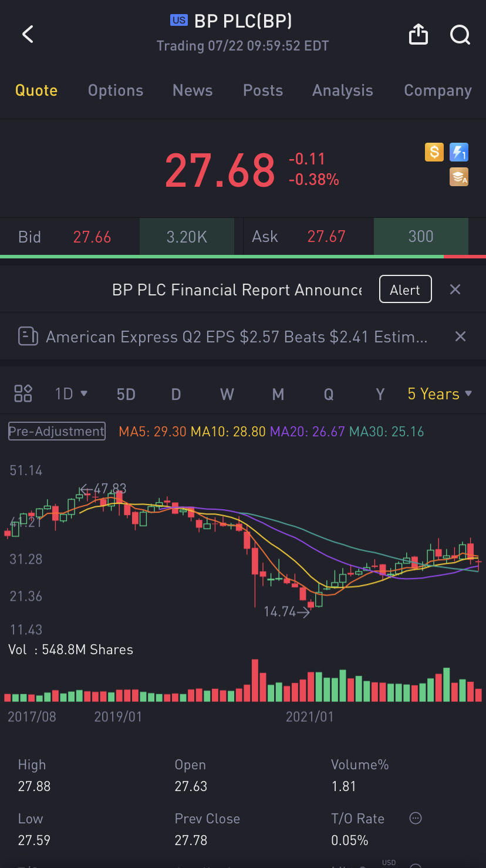The width and height of the screenshot is (486, 868).
Task: Tap the 2021/01 date axis label
Action: [x=309, y=717]
